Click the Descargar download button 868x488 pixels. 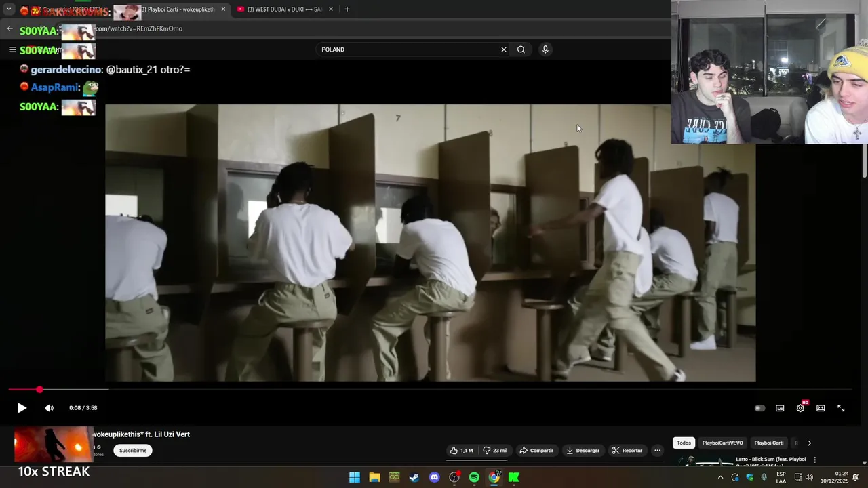(583, 451)
